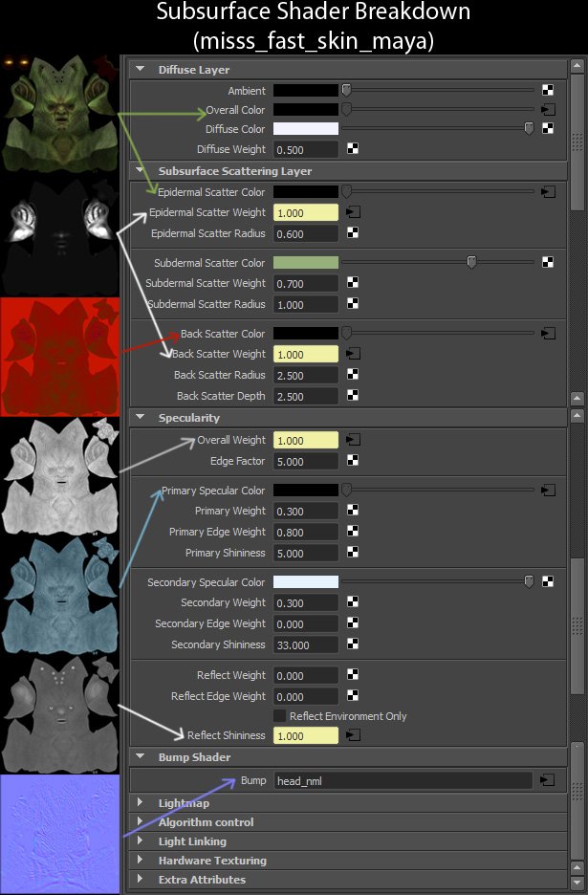The width and height of the screenshot is (588, 895).
Task: Open the connected head_nml bump node
Action: [548, 779]
